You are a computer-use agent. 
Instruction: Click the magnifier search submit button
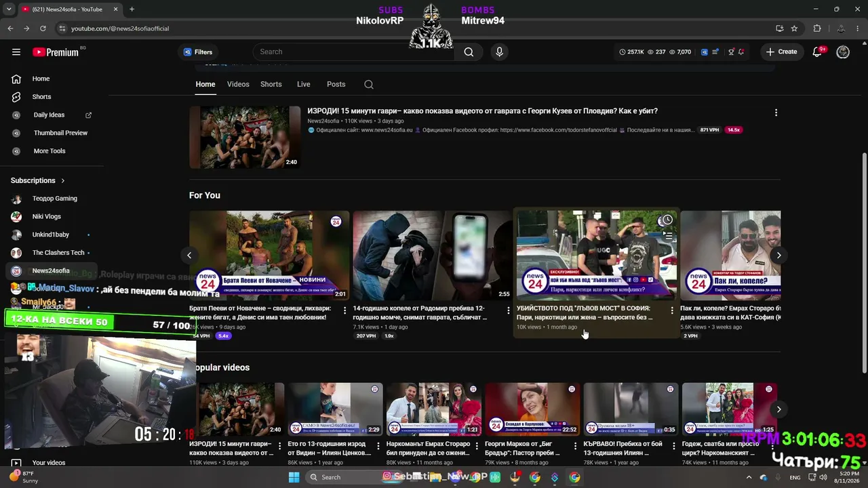(x=469, y=52)
